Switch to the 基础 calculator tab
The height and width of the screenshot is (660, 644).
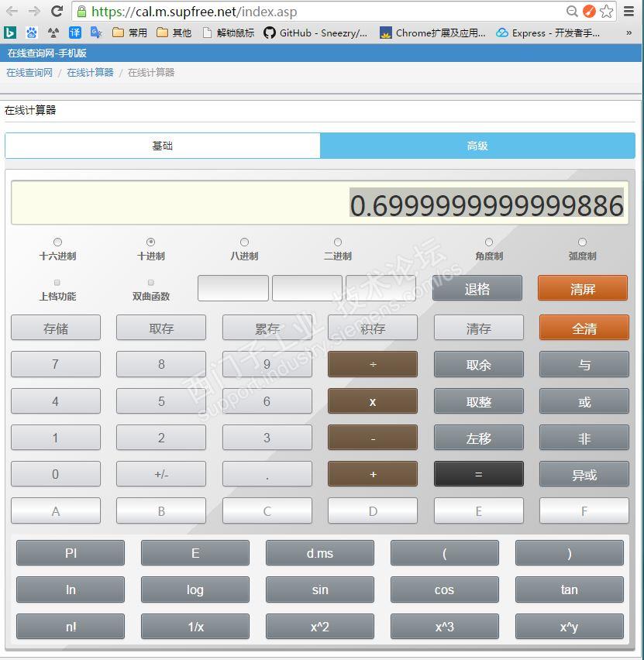pyautogui.click(x=163, y=146)
